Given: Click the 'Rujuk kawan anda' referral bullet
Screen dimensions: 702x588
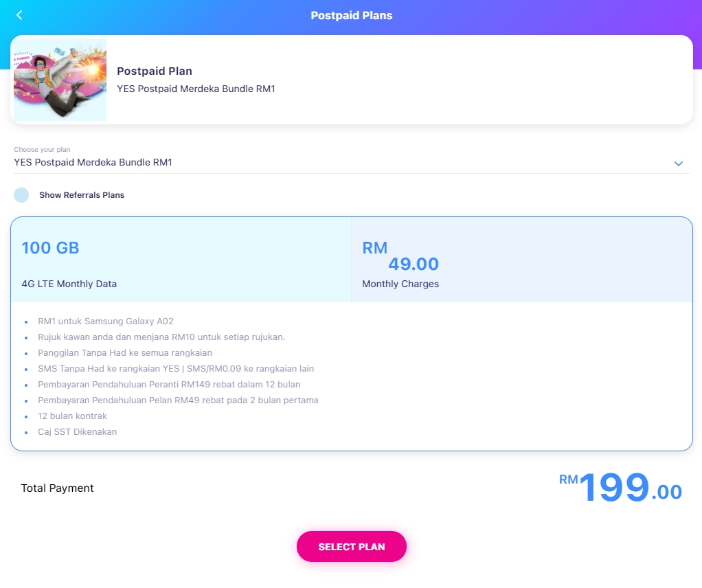Looking at the screenshot, I should [161, 337].
